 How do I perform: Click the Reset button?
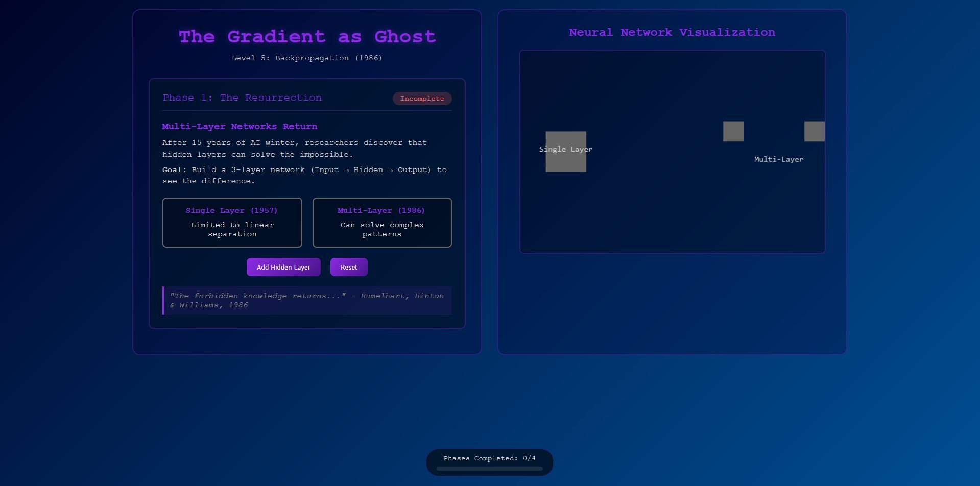(x=349, y=267)
